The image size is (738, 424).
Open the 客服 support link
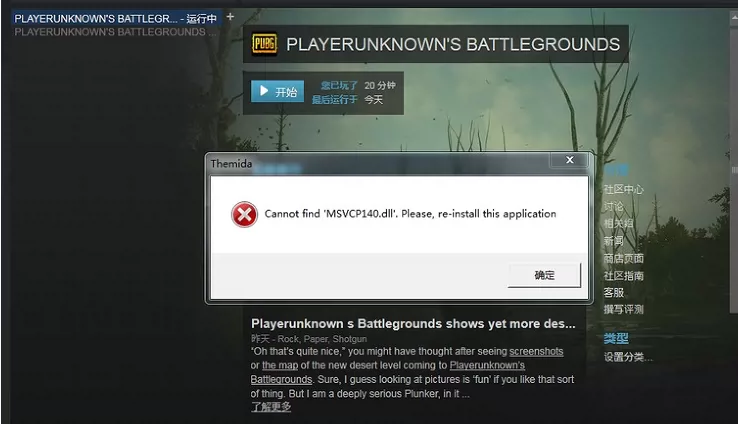pyautogui.click(x=613, y=293)
